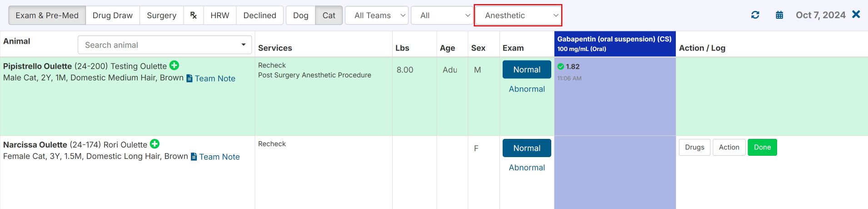This screenshot has height=209, width=868.
Task: Open Team Note for Narcissa Oulette
Action: (x=215, y=157)
